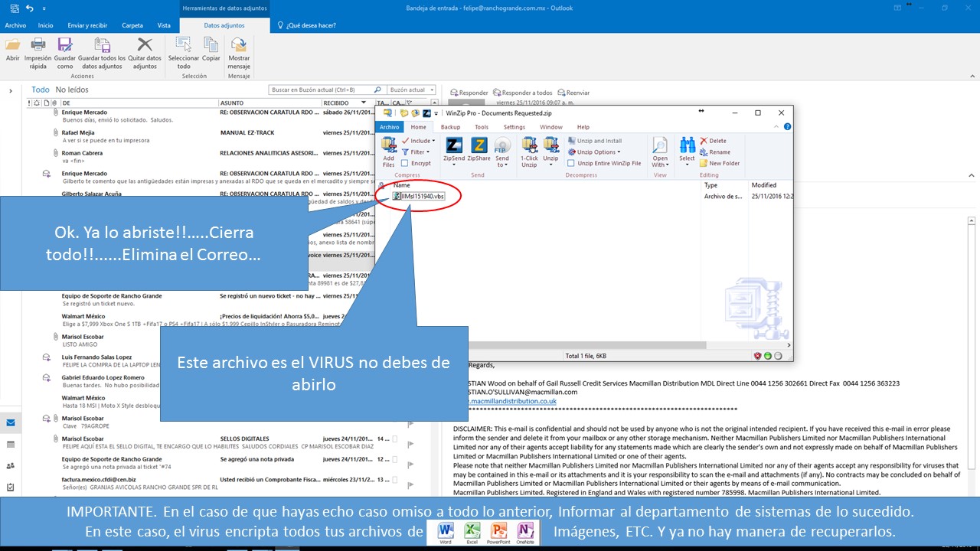The height and width of the screenshot is (551, 980).
Task: Click the Select binoculars icon in WinZip
Action: pos(687,145)
